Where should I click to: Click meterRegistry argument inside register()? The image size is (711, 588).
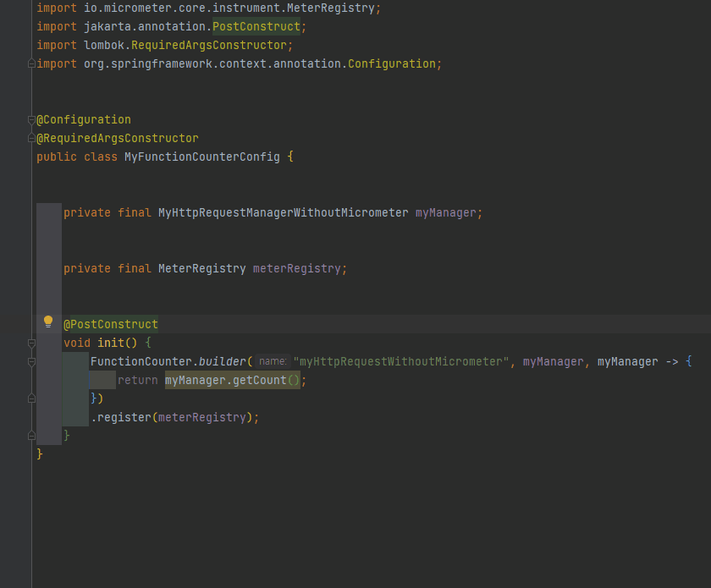(201, 417)
